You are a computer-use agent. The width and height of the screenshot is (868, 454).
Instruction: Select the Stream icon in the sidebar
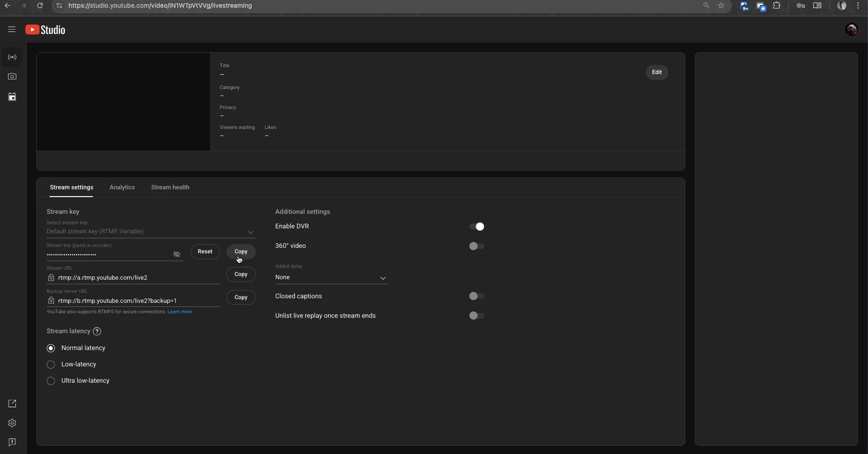coord(12,57)
